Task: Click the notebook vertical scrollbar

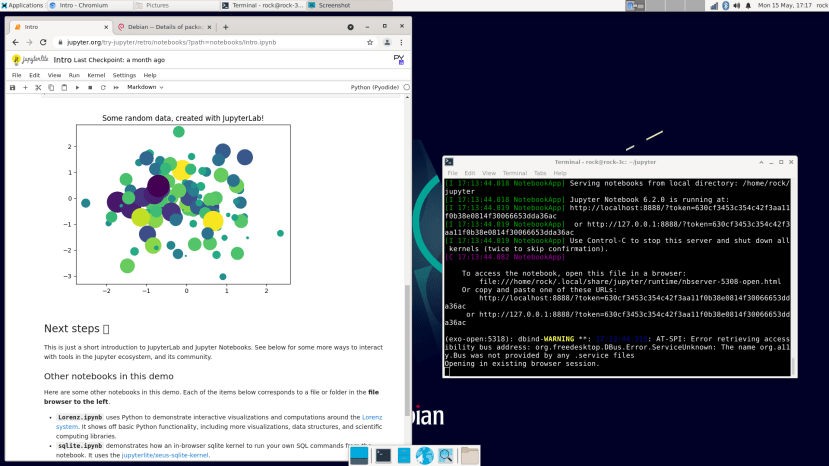Action: pos(407,349)
